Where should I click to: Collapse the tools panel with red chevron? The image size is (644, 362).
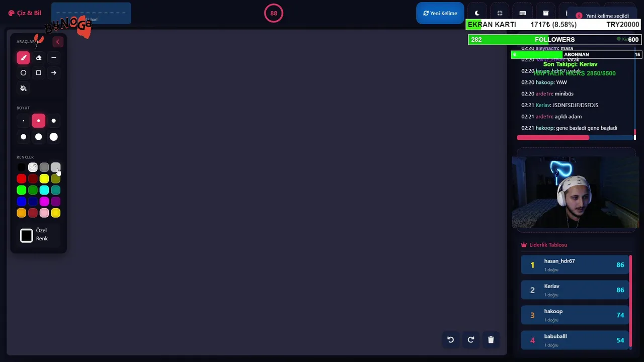pyautogui.click(x=57, y=42)
